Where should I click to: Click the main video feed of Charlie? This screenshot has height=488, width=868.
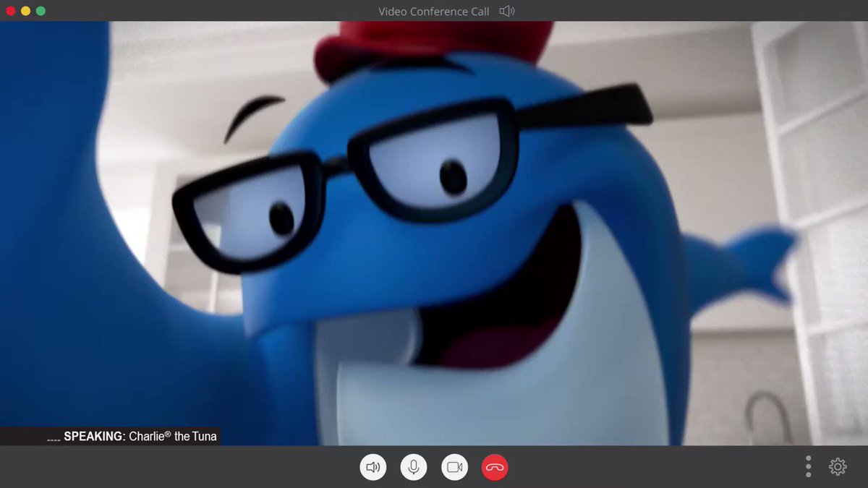pos(434,234)
